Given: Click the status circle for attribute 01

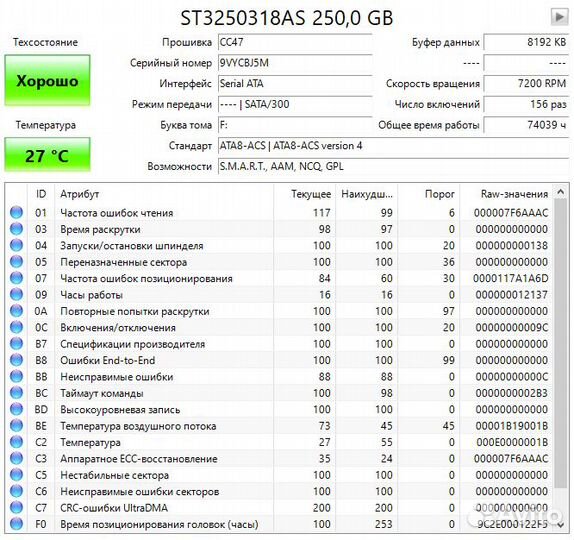Looking at the screenshot, I should (x=16, y=212).
